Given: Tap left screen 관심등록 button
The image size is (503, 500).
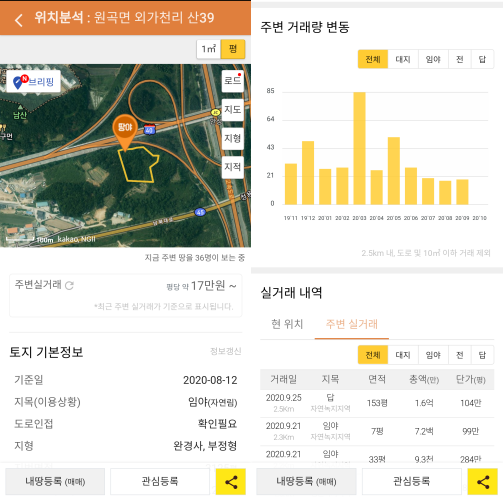Looking at the screenshot, I should (160, 482).
